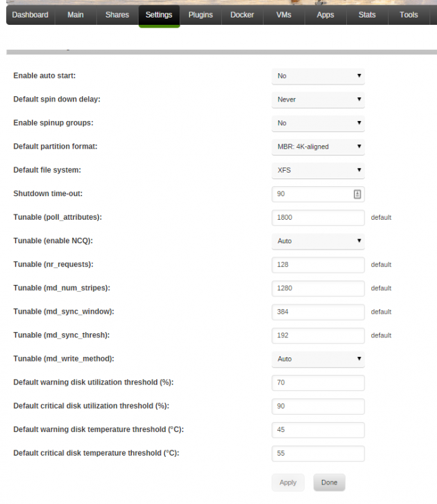This screenshot has width=437, height=504.
Task: Expand the Enable spinup groups dropdown
Action: (318, 123)
